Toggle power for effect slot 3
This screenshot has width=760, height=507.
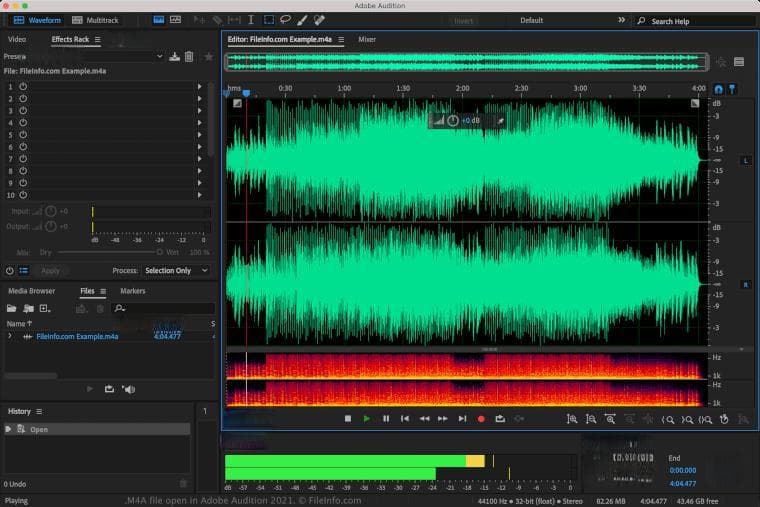tap(23, 111)
